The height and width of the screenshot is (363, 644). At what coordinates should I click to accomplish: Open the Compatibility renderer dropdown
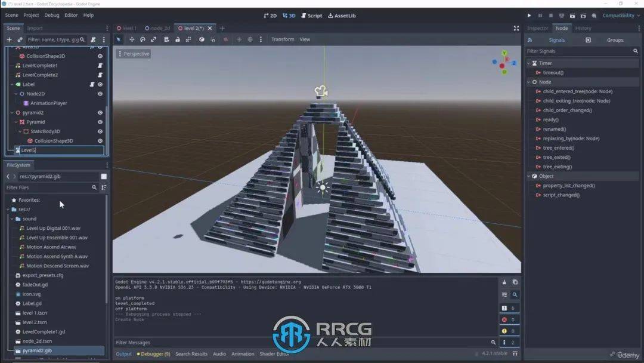(620, 16)
